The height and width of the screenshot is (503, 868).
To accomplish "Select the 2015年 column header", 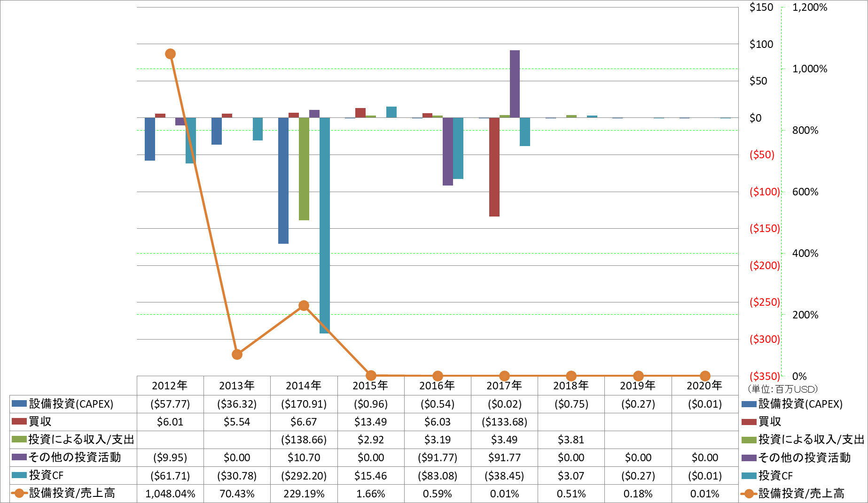I will (371, 386).
